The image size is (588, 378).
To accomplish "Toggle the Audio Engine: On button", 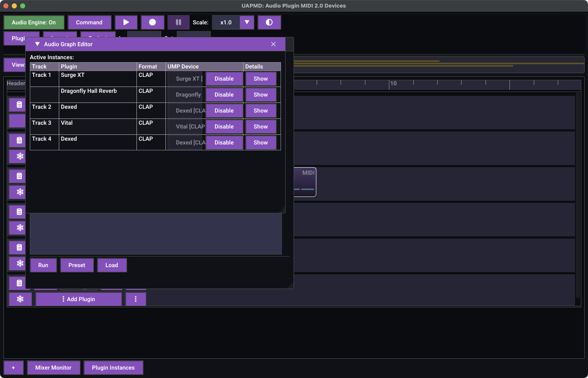I will coord(34,22).
